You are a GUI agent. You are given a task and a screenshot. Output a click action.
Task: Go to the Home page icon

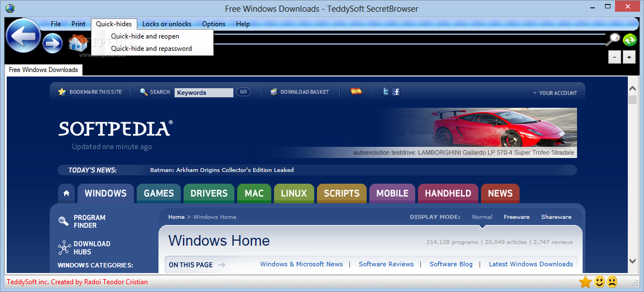[78, 43]
